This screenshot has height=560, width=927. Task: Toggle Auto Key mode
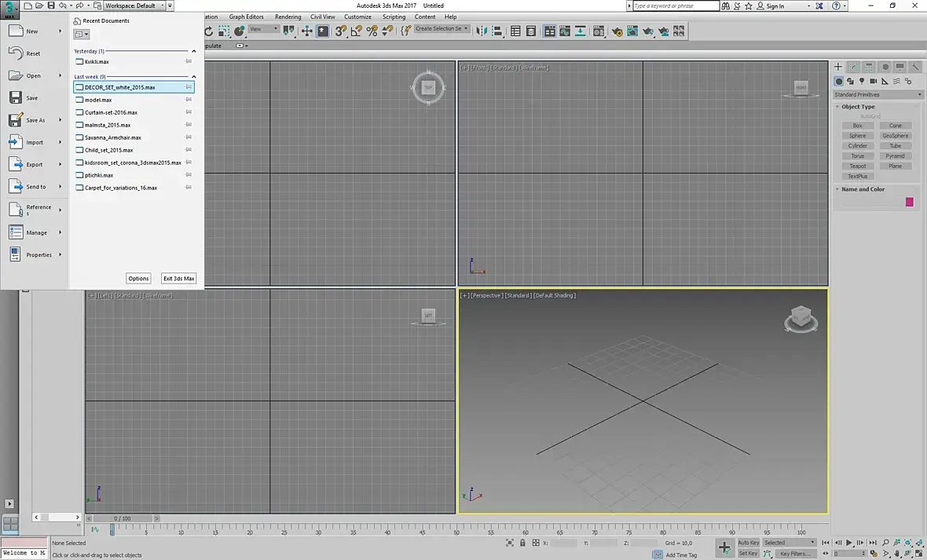(748, 542)
